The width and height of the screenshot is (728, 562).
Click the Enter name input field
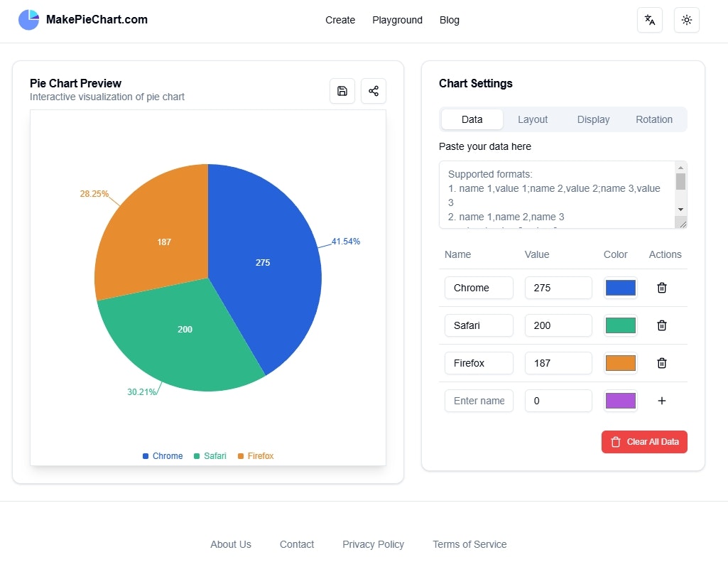pyautogui.click(x=479, y=401)
